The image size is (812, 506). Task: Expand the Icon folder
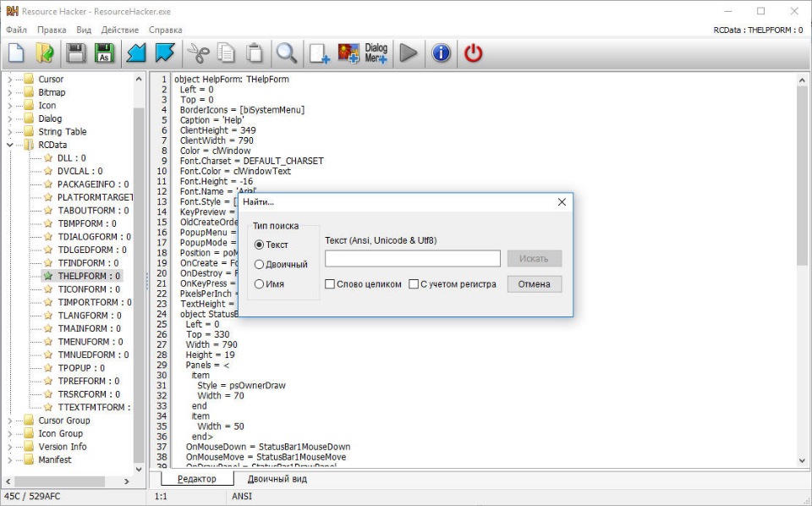[9, 105]
